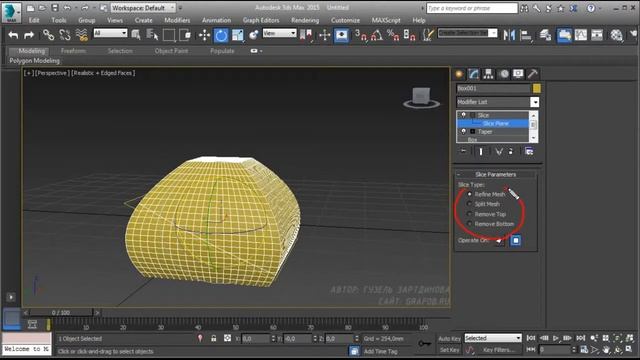Choose the Select Object tool
Screen dimensions: 640x360
click(x=136, y=35)
